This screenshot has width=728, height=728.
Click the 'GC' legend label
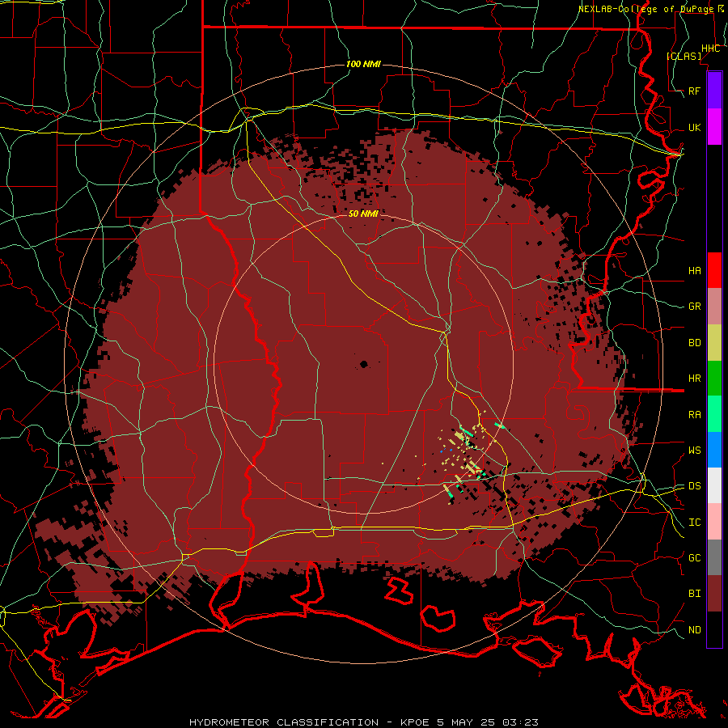pos(694,558)
